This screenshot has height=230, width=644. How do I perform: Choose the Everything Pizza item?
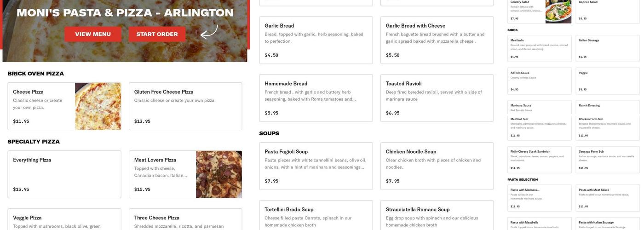coord(64,174)
